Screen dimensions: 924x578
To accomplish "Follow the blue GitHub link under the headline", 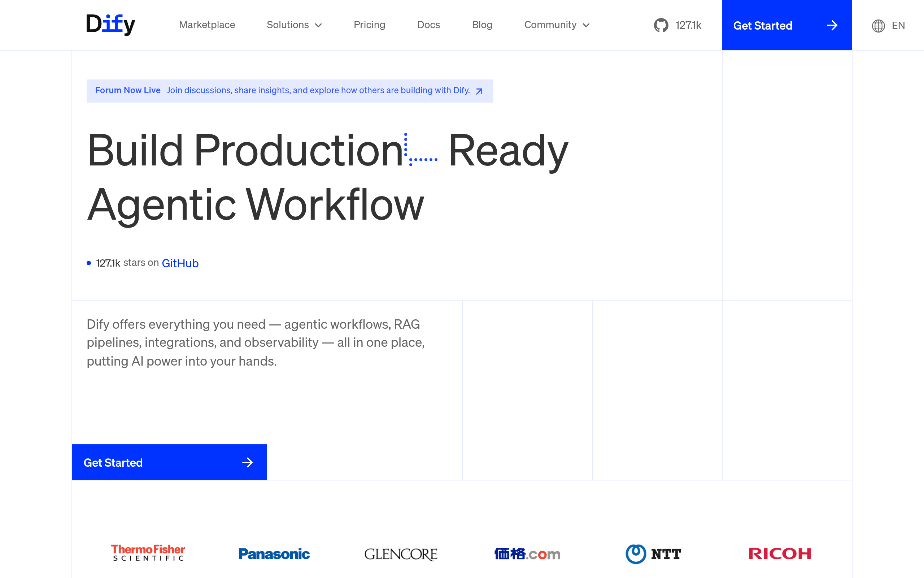I will tap(180, 263).
